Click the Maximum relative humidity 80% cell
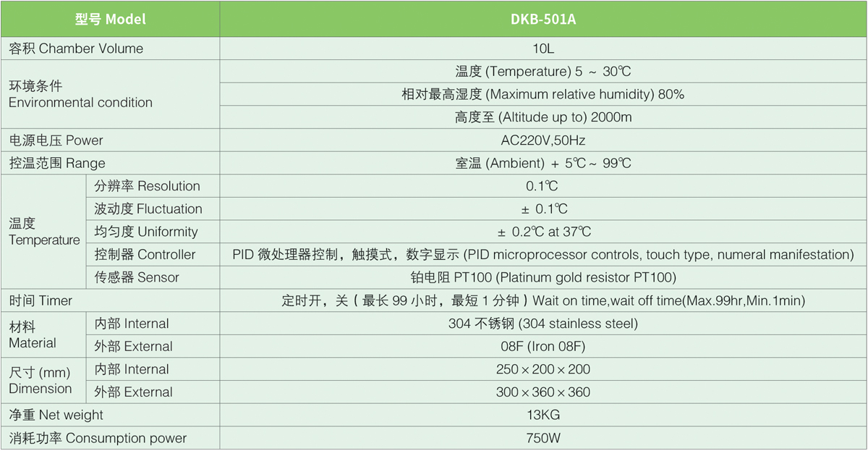868x451 pixels. point(542,94)
